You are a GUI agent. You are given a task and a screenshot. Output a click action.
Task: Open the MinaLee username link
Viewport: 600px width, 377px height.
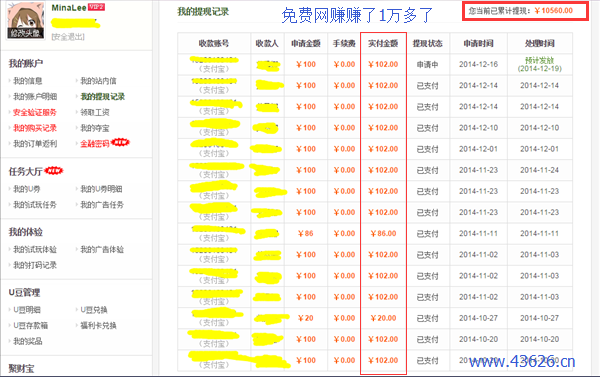coord(69,8)
